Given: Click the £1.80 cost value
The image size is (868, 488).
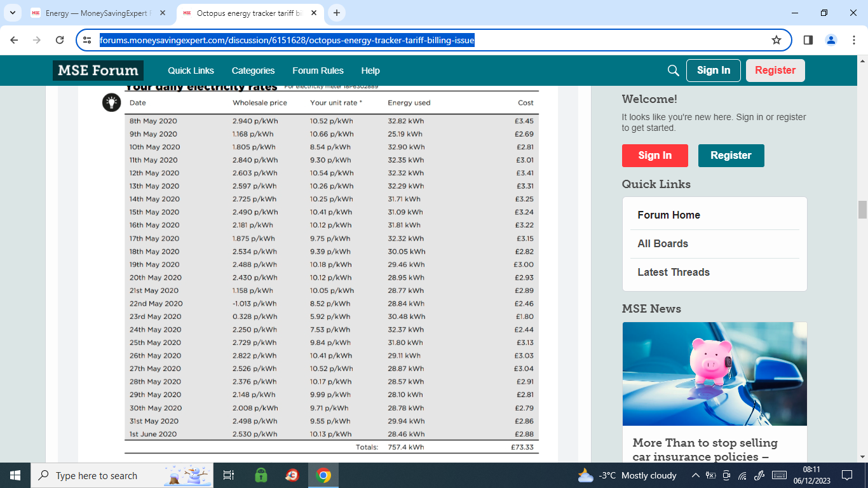Looking at the screenshot, I should pos(524,316).
